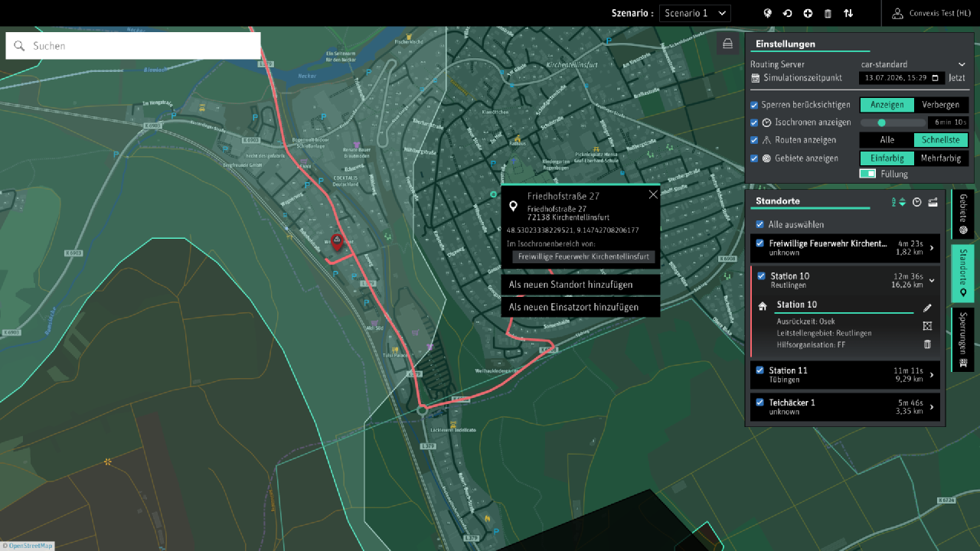Image resolution: width=980 pixels, height=551 pixels.
Task: Toggle the layers panel icon on map
Action: [x=727, y=44]
